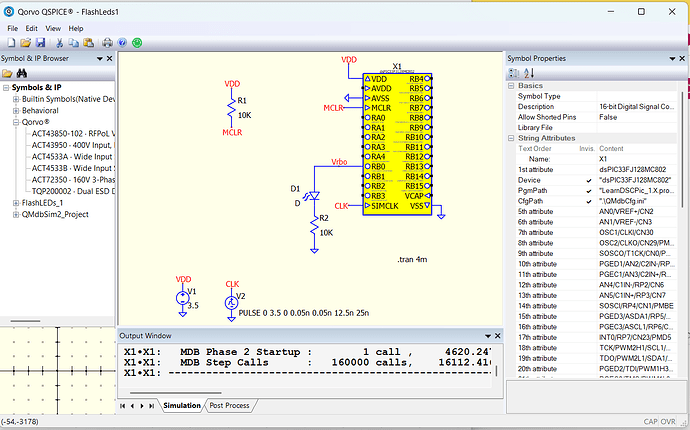
Task: Click the Vrbo net label
Action: pos(339,162)
